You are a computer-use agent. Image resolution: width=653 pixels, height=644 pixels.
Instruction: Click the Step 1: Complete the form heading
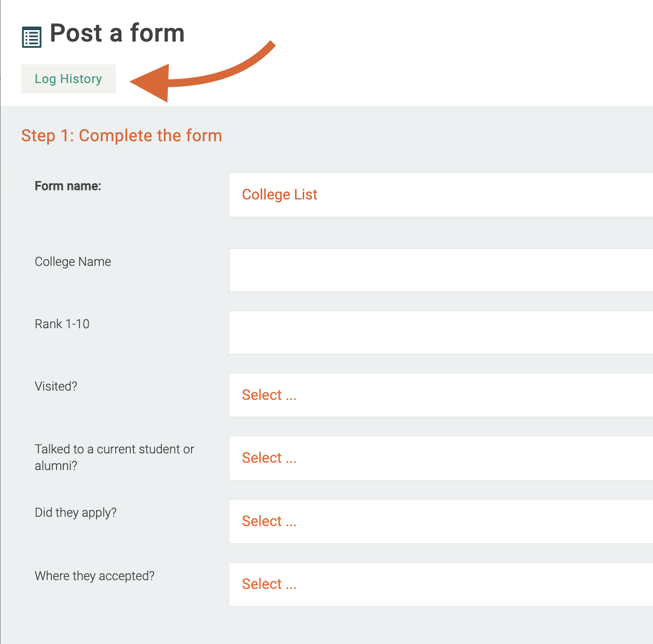[121, 136]
